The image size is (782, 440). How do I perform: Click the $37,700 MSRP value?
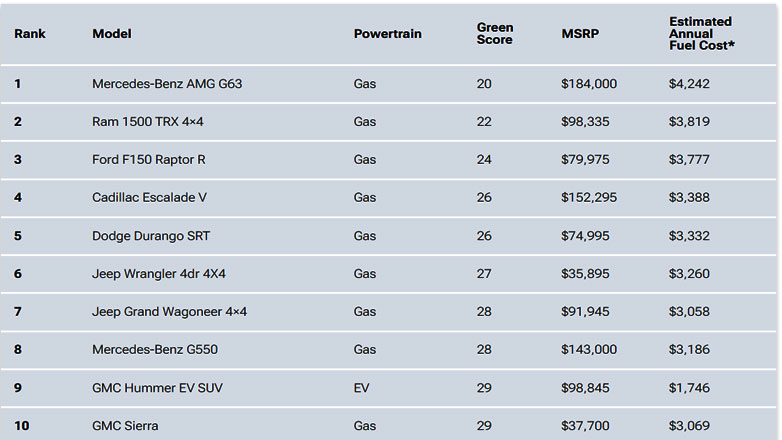pyautogui.click(x=585, y=426)
